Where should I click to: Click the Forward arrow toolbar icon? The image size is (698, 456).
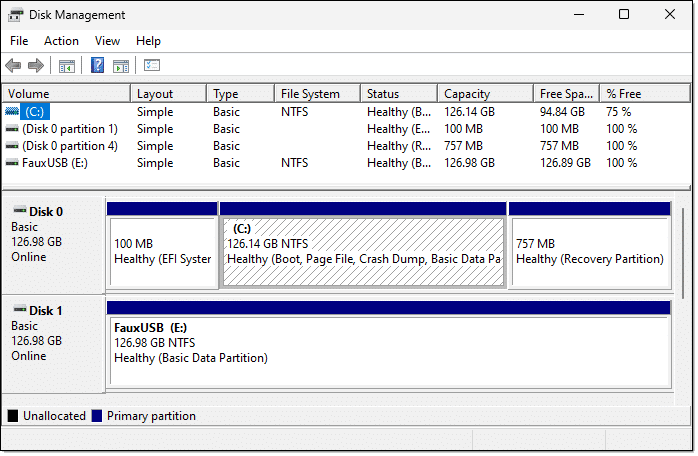click(x=36, y=65)
